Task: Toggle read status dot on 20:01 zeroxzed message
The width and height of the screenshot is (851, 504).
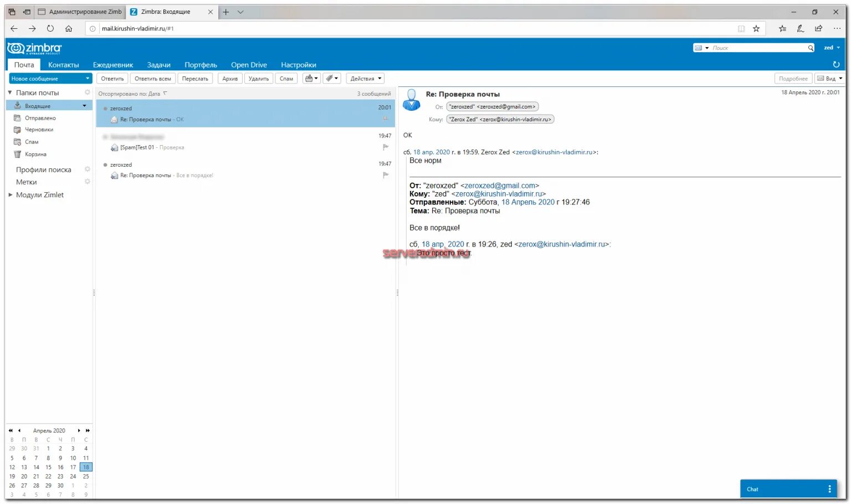Action: point(105,109)
